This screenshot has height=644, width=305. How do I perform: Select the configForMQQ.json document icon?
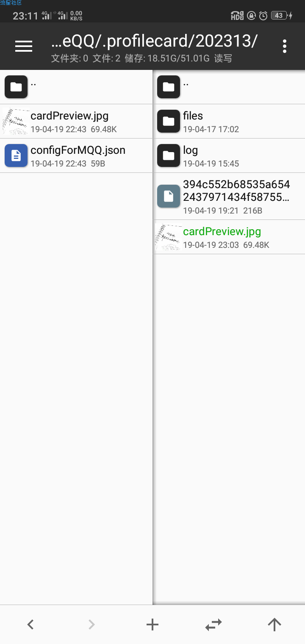(16, 155)
